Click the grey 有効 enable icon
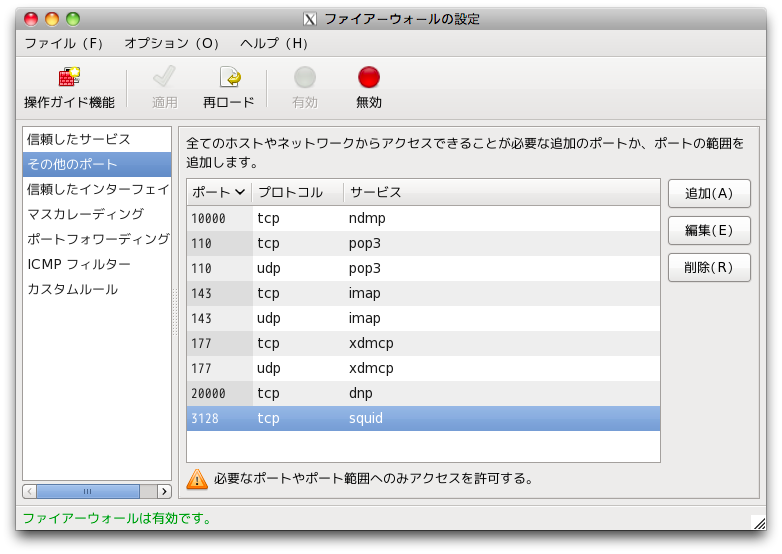The height and width of the screenshot is (554, 782). click(305, 78)
